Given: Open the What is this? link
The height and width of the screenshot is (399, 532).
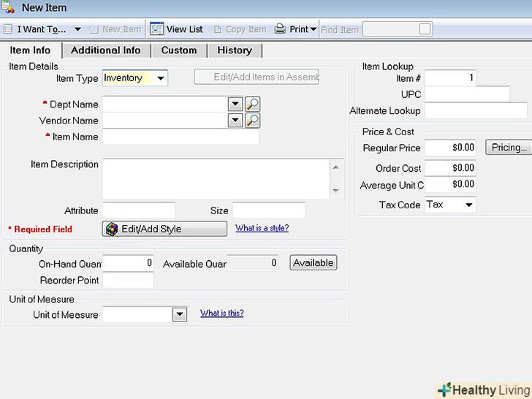Looking at the screenshot, I should click(222, 313).
